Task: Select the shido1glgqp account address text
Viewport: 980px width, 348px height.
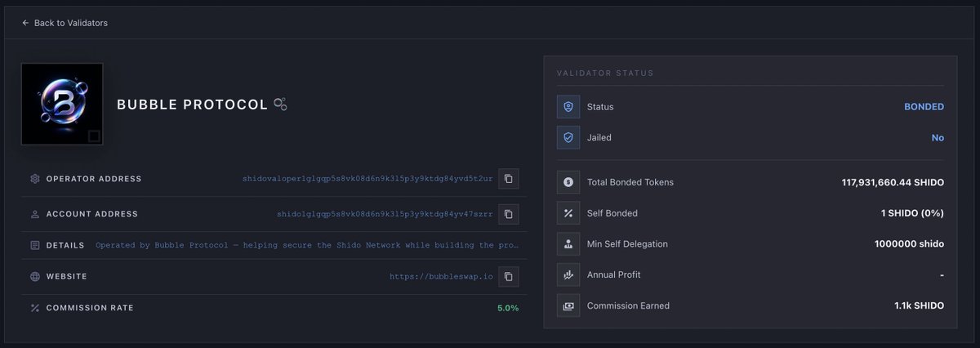Action: (385, 214)
